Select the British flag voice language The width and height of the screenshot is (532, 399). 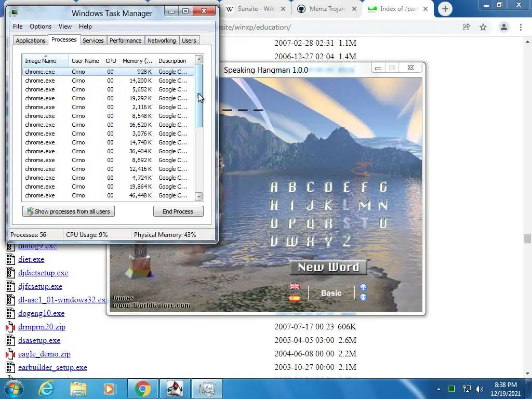295,286
